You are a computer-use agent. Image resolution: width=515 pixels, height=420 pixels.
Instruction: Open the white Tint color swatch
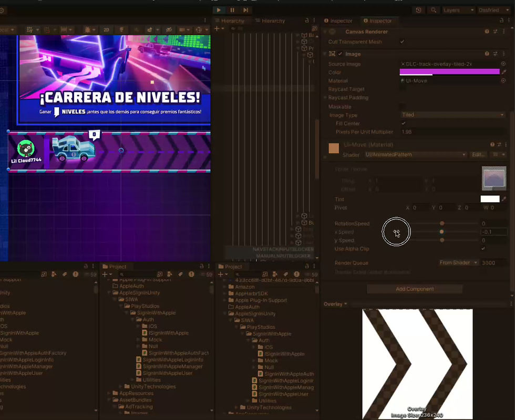[x=490, y=199]
